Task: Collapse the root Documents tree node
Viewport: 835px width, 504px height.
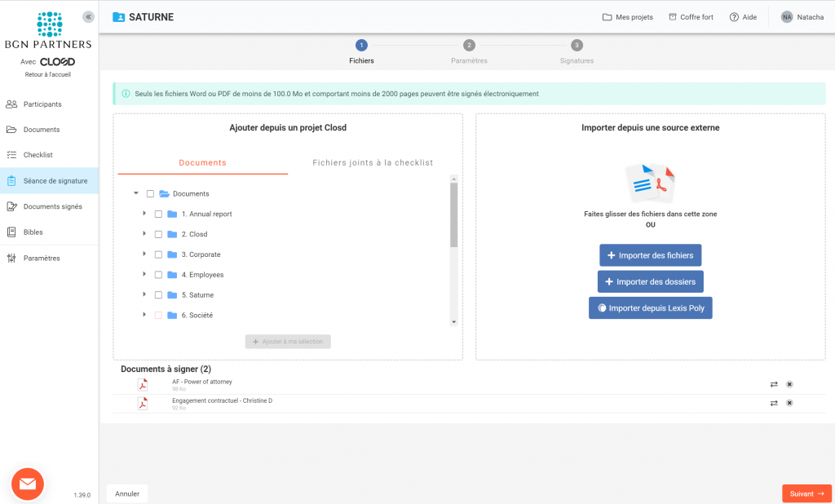Action: 135,193
